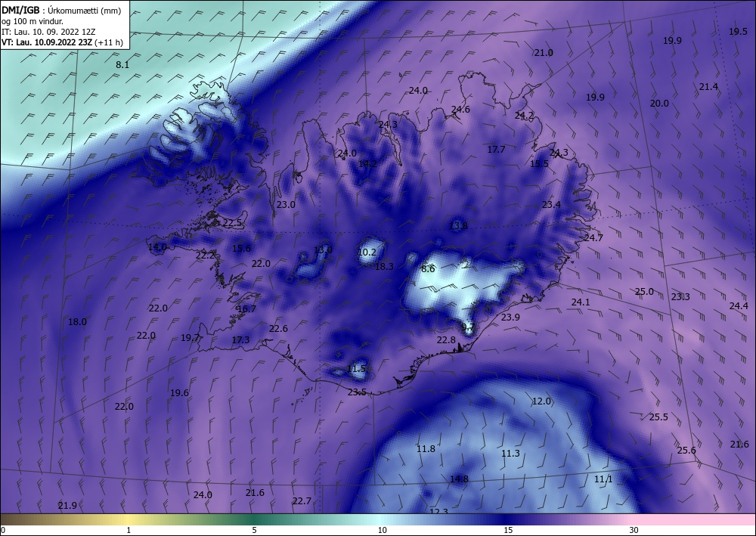Click the map value 8.1

[123, 64]
